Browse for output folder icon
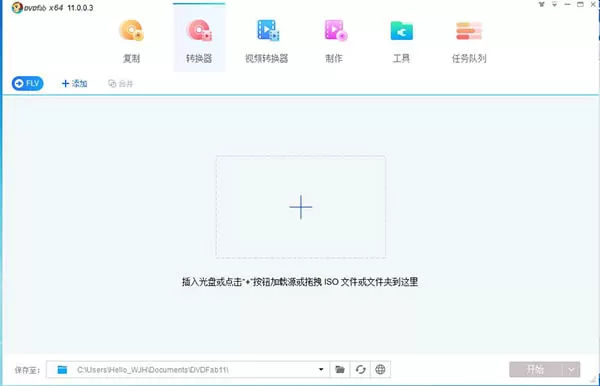Screen dimensions: 600x386 coord(340,370)
